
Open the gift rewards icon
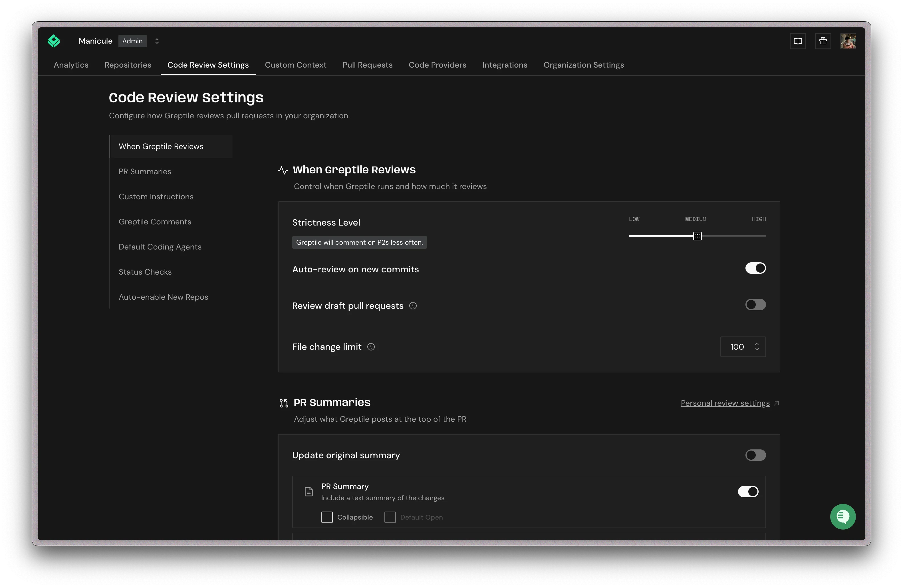[x=823, y=41]
